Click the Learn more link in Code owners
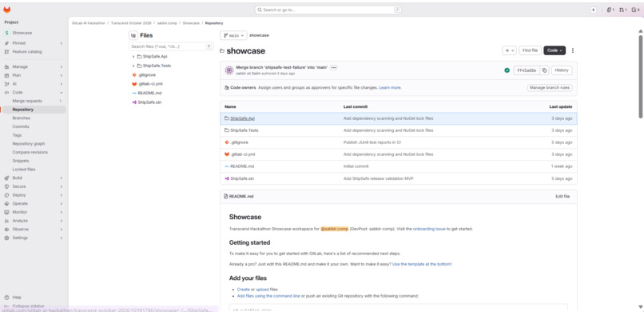The width and height of the screenshot is (644, 312). tap(390, 87)
